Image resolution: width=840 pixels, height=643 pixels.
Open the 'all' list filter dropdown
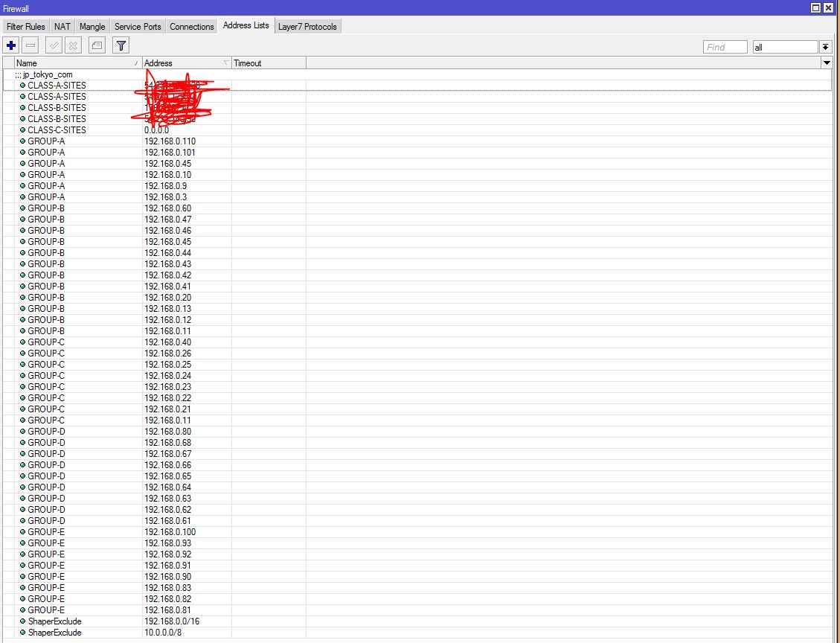[826, 47]
